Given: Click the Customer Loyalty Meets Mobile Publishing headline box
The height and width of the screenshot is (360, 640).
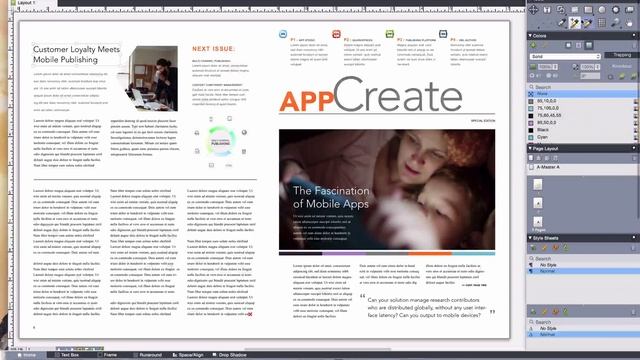Looking at the screenshot, I should 76,54.
